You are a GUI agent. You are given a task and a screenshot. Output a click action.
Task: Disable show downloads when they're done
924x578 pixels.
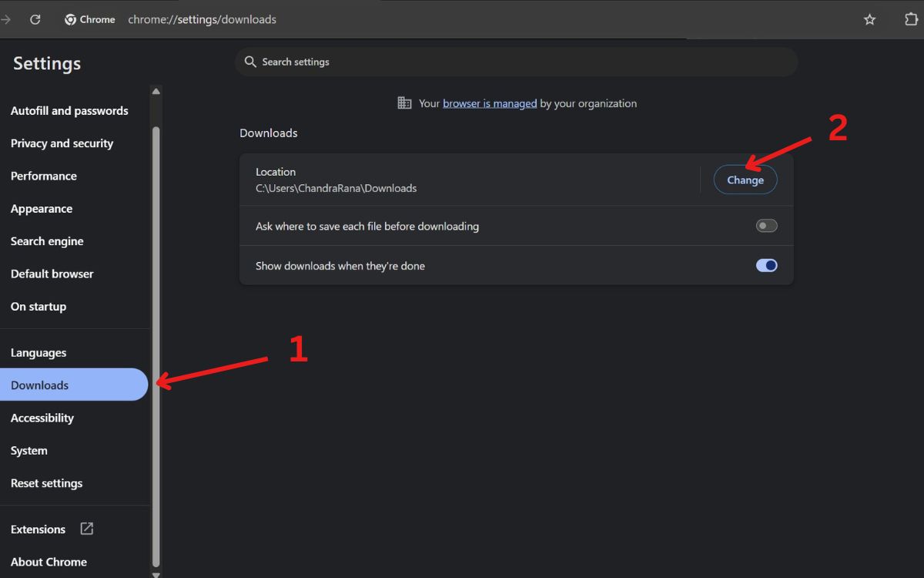click(766, 265)
